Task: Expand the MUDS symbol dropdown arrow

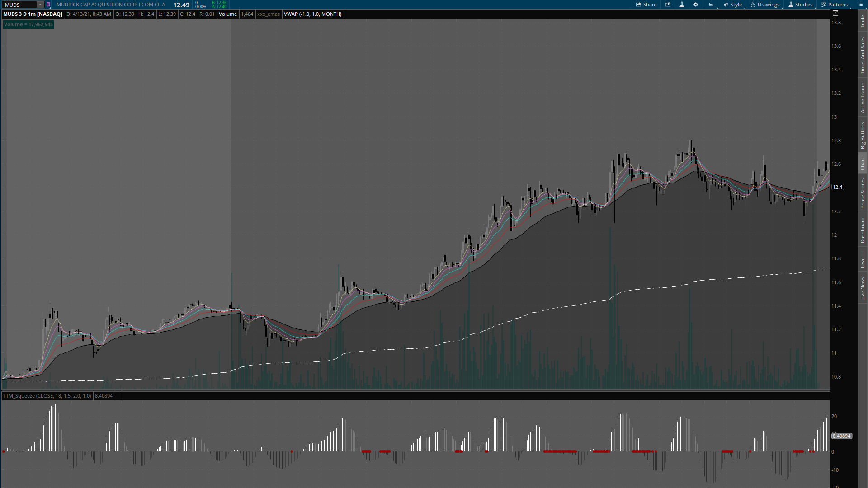Action: [40, 5]
